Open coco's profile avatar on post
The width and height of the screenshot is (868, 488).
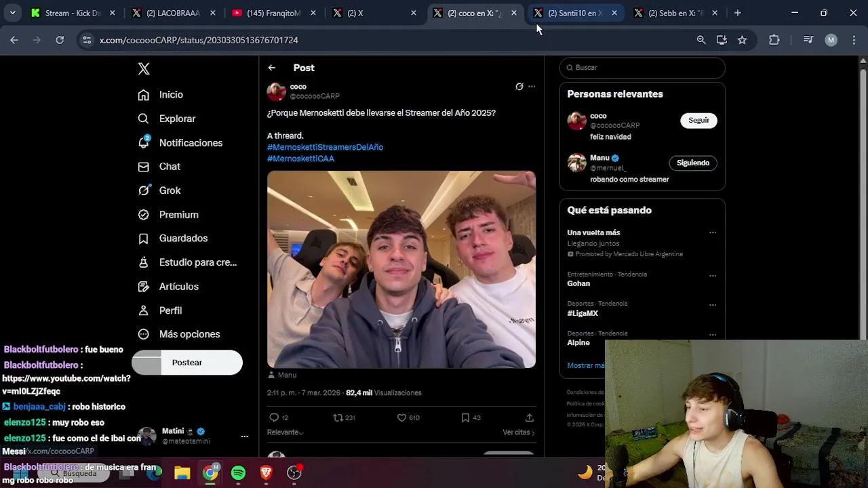[276, 91]
